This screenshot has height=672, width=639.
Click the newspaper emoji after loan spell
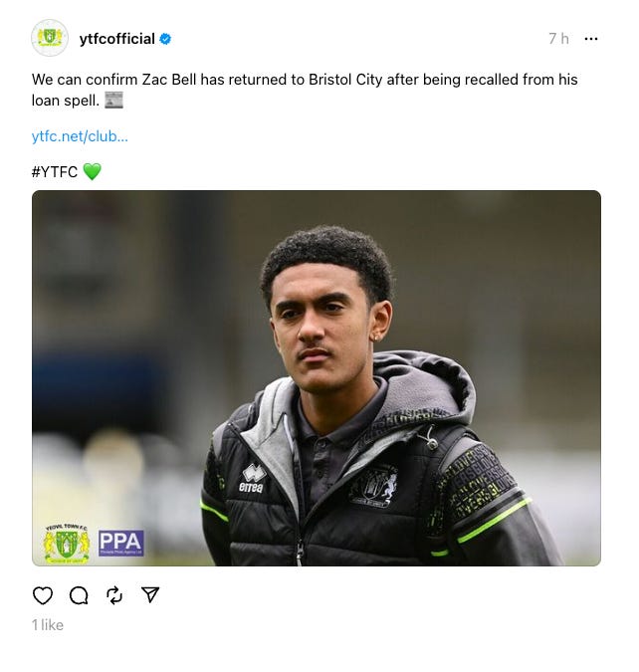click(x=113, y=101)
